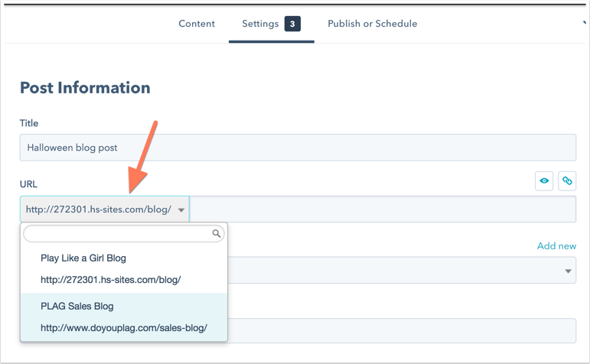
Task: Pick the http://www.doyouplag.com/sales-blog/ entry
Action: (x=124, y=328)
